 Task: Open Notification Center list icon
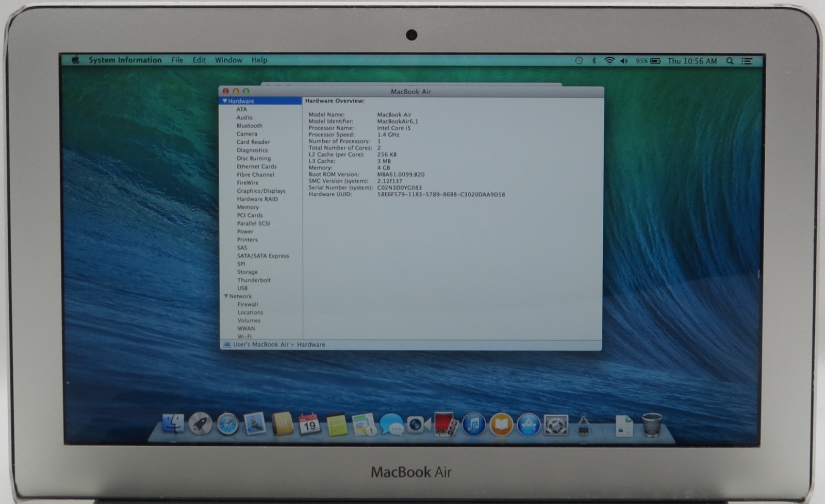pos(747,61)
